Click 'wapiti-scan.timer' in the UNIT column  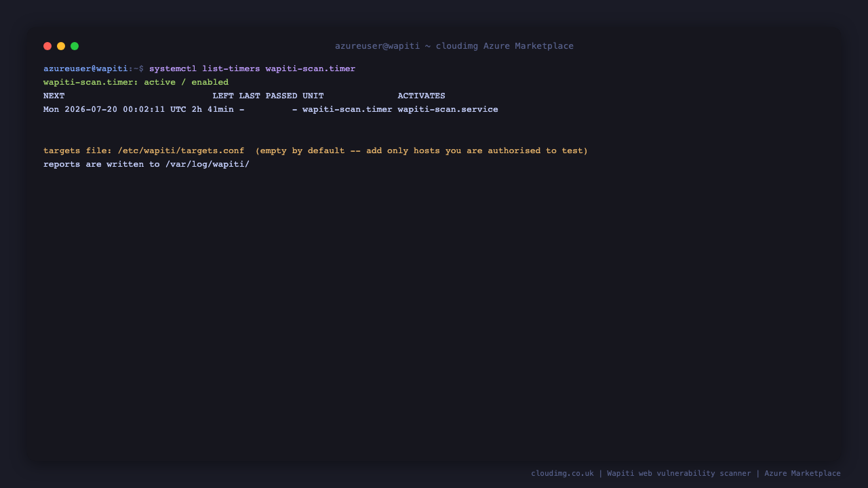(x=347, y=110)
